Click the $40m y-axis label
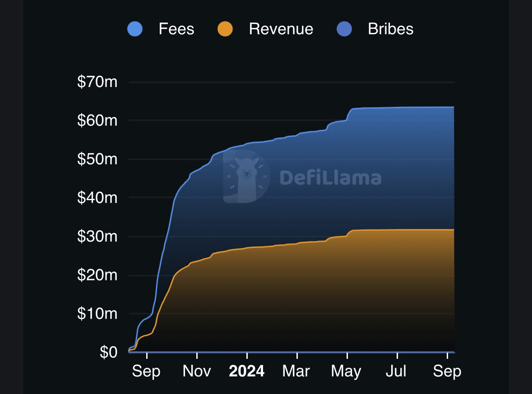This screenshot has width=532, height=394. point(97,197)
